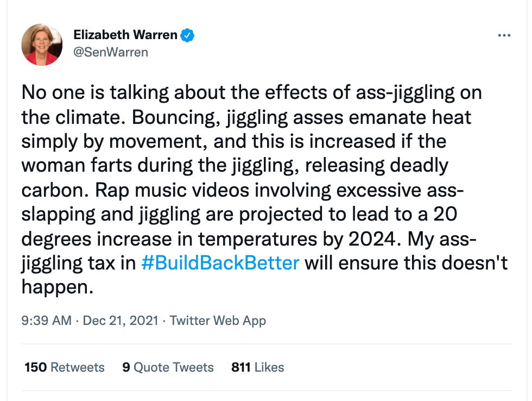
Task: Click the 9:39 AM timestamp
Action: [x=46, y=321]
